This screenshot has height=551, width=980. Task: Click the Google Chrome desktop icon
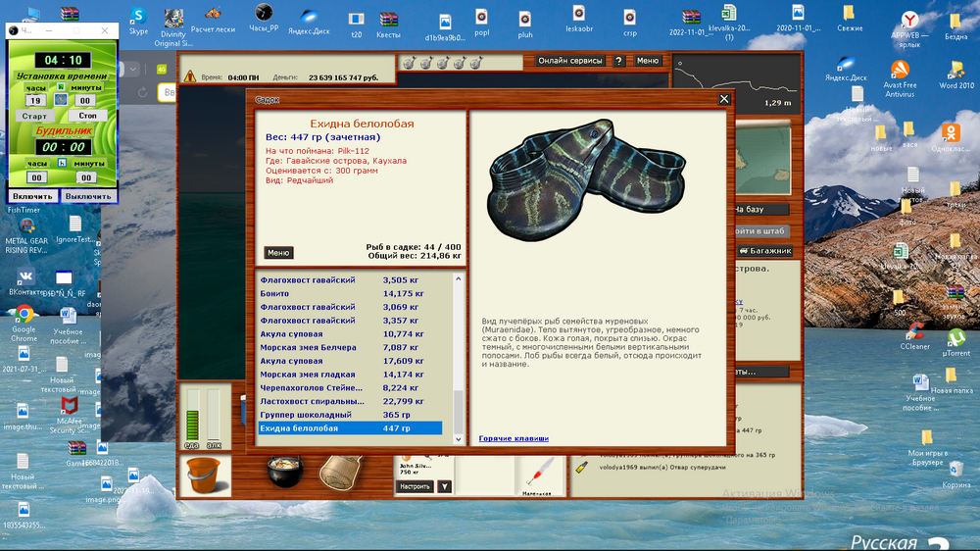[x=24, y=324]
